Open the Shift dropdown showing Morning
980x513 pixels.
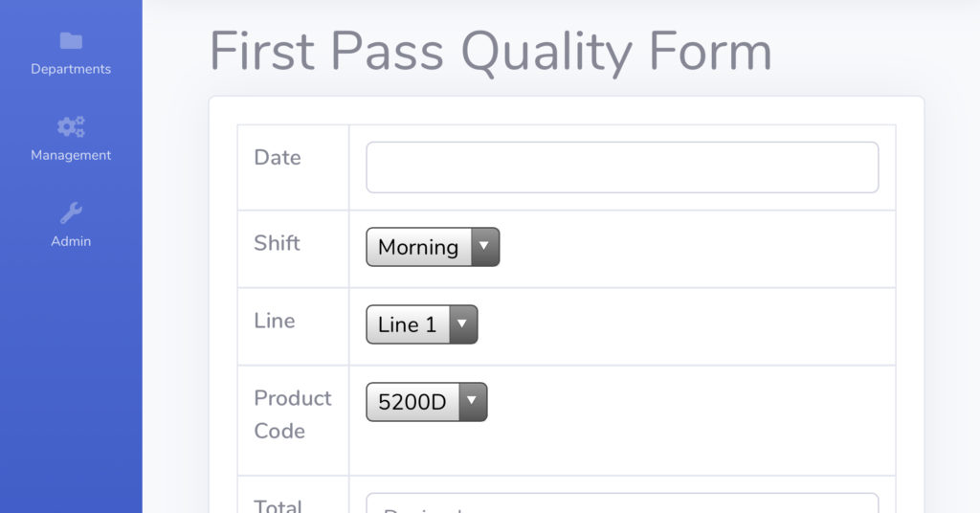tap(419, 247)
